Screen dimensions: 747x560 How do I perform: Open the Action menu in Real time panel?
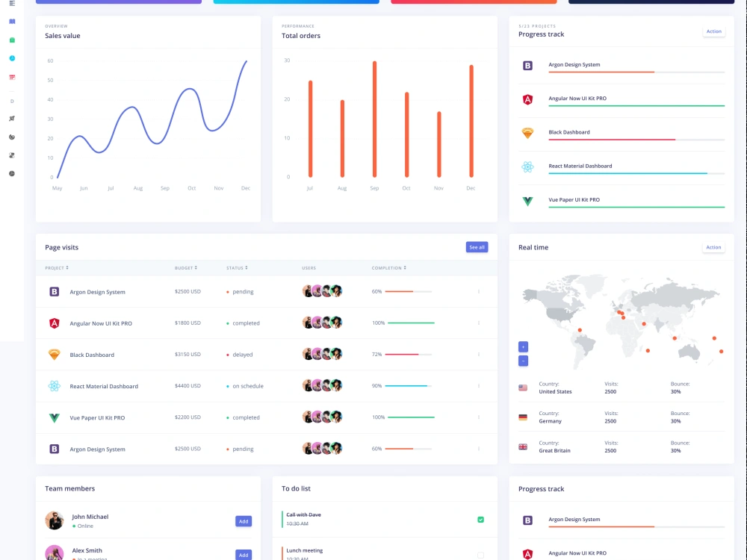[713, 247]
